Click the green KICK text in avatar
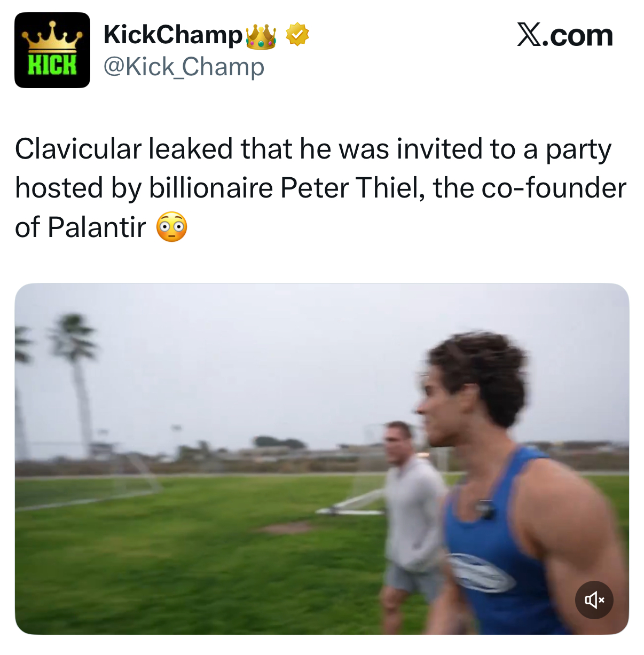Image resolution: width=644 pixels, height=655 pixels. click(x=52, y=65)
